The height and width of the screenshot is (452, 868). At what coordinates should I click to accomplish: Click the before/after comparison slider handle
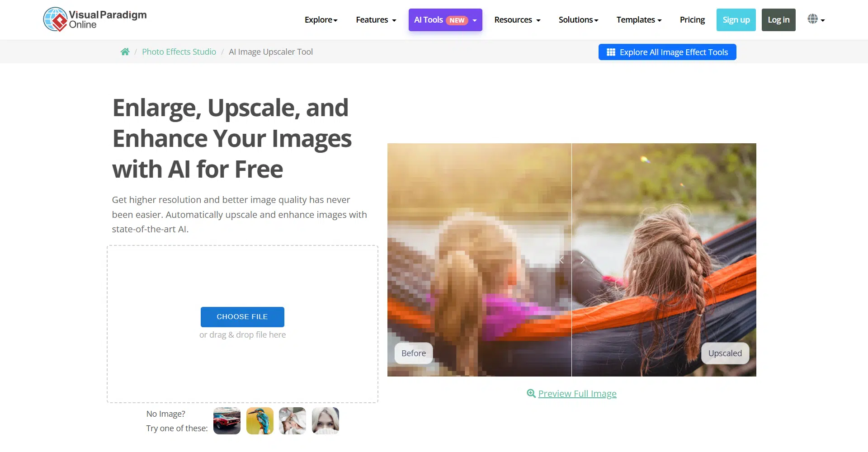571,260
